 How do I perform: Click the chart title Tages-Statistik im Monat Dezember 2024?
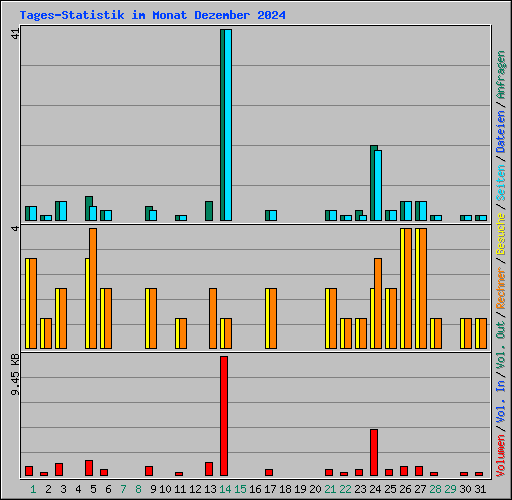[x=152, y=15]
